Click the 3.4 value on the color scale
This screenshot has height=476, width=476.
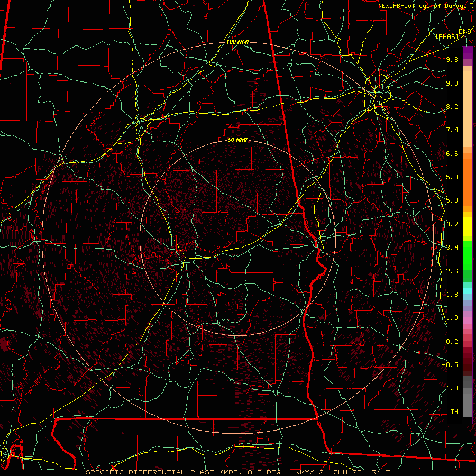click(452, 248)
